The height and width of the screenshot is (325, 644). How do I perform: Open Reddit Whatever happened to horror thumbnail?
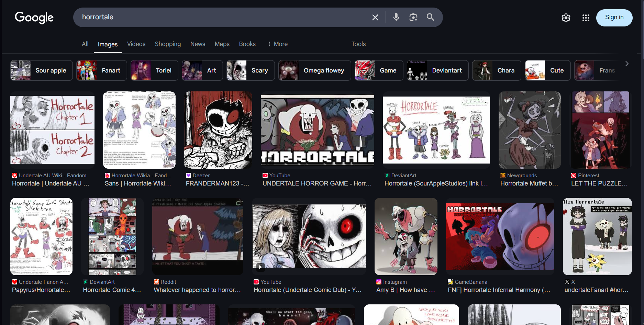198,236
